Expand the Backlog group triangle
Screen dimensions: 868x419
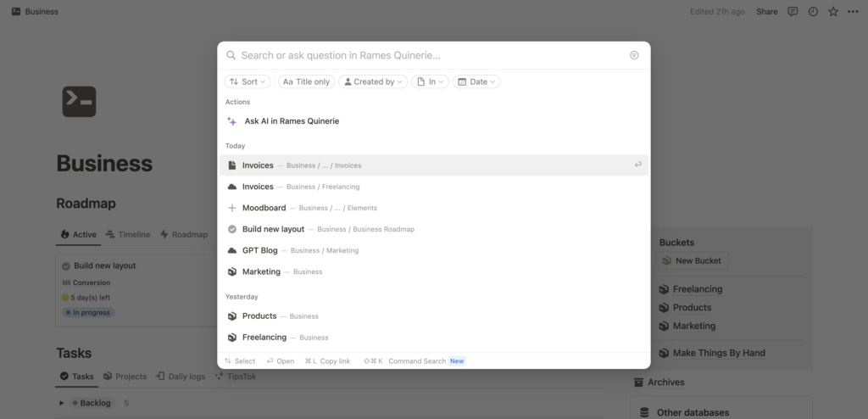(x=61, y=403)
